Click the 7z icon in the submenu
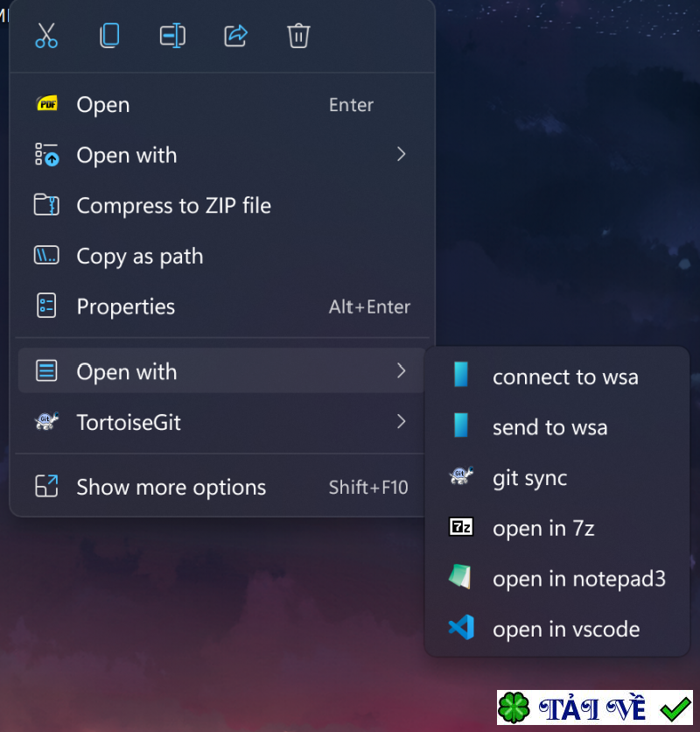 [x=461, y=527]
